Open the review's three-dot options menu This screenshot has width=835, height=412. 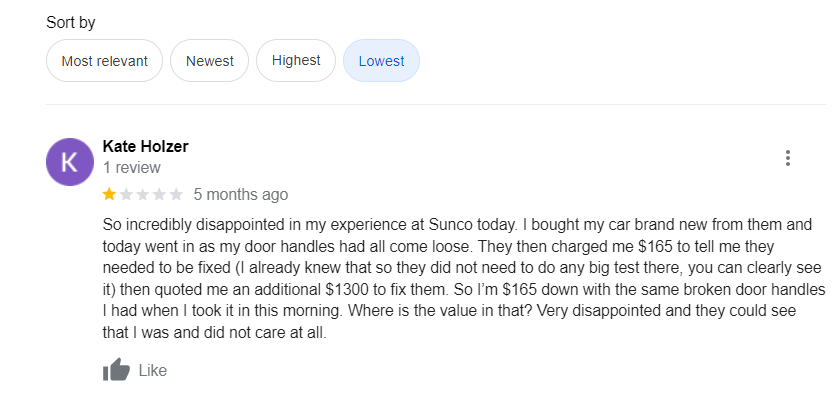pos(788,158)
